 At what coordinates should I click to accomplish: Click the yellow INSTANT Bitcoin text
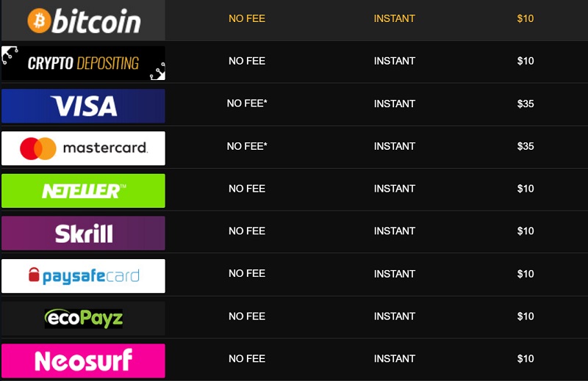(x=394, y=18)
